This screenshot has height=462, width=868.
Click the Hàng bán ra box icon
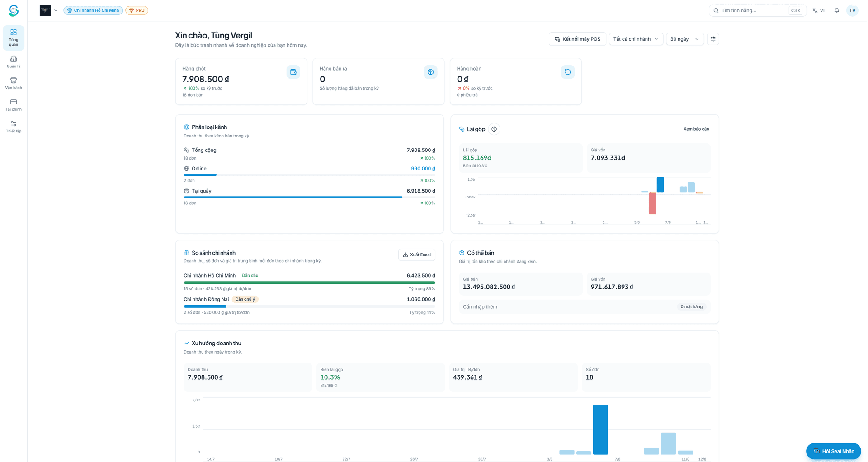pos(430,72)
